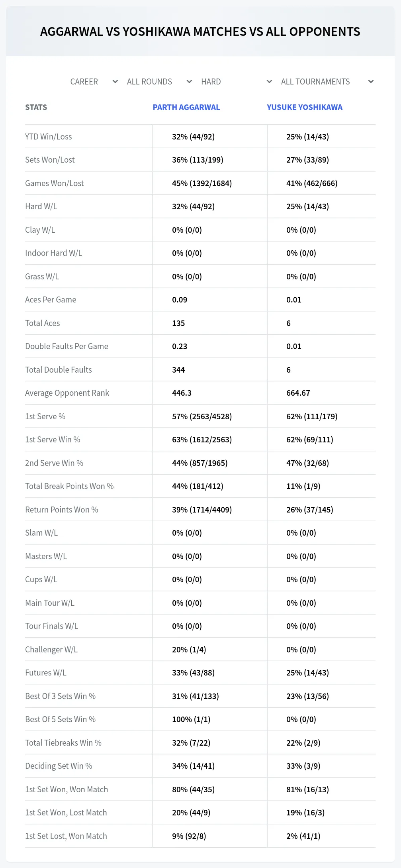Click chevron arrow beside HARD filter
The height and width of the screenshot is (868, 401).
[269, 82]
